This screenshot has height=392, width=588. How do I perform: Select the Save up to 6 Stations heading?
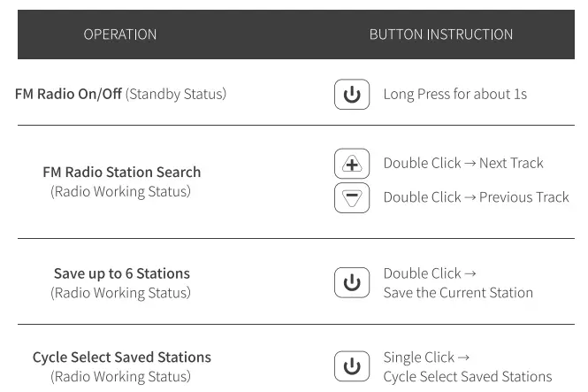pyautogui.click(x=121, y=273)
